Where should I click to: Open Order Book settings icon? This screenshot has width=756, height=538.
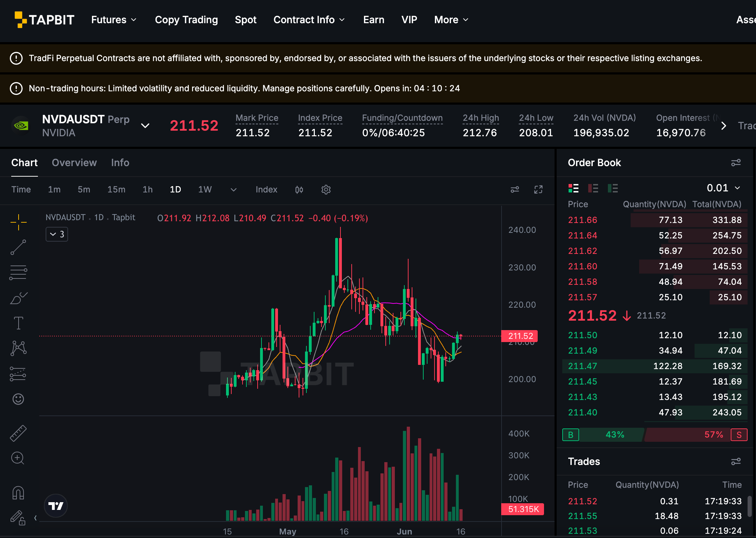click(736, 163)
